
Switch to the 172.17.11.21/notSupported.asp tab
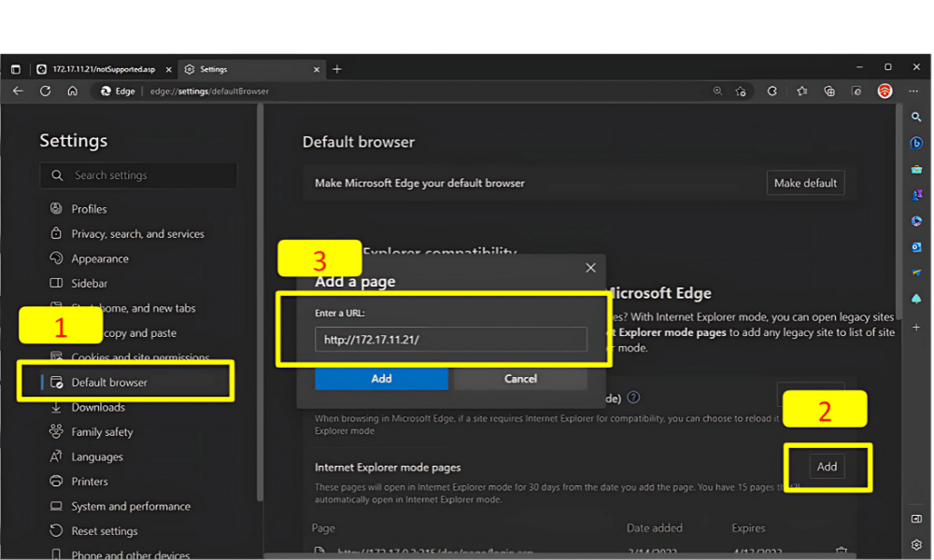[x=104, y=70]
